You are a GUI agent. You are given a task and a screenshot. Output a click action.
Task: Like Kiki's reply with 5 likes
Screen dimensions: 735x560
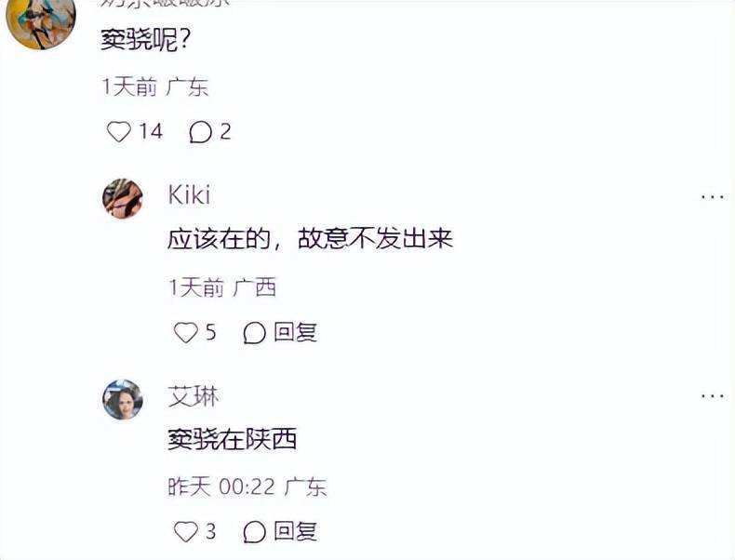point(186,332)
